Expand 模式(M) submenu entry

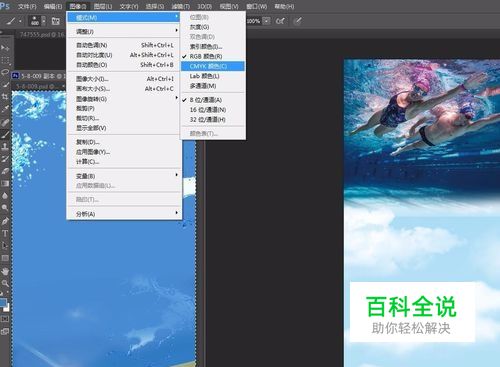coord(124,17)
